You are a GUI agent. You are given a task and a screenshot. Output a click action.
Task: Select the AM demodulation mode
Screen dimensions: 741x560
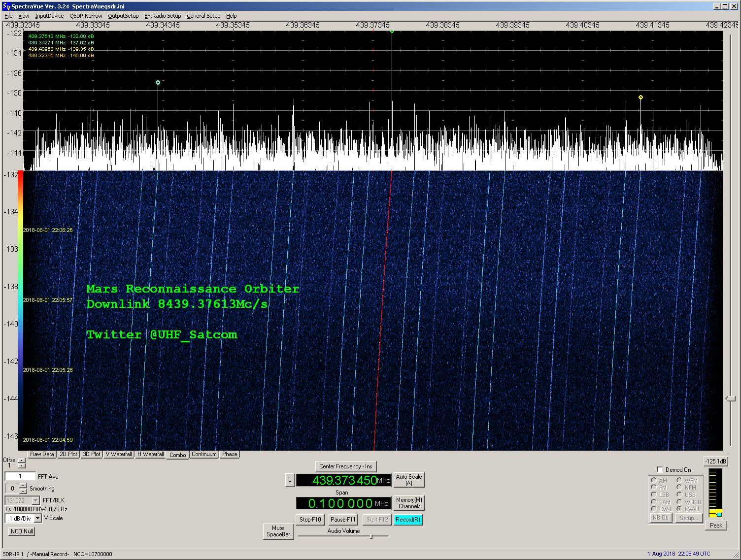pos(653,480)
